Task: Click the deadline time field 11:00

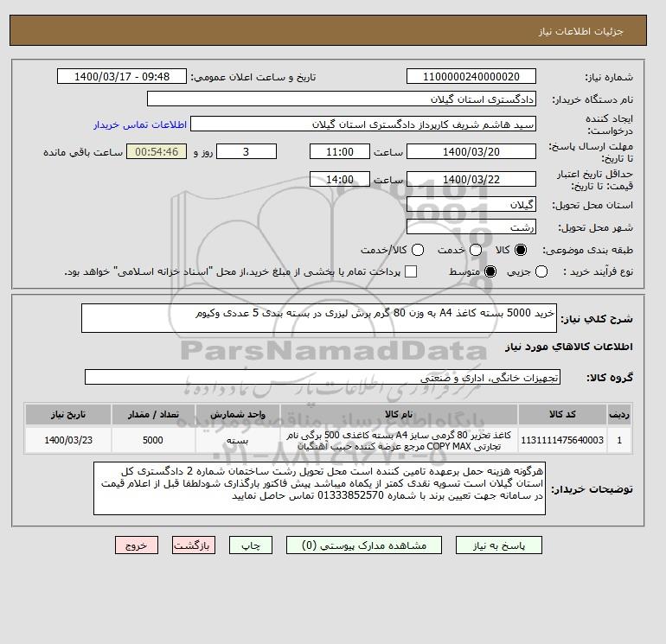Action: [340, 151]
